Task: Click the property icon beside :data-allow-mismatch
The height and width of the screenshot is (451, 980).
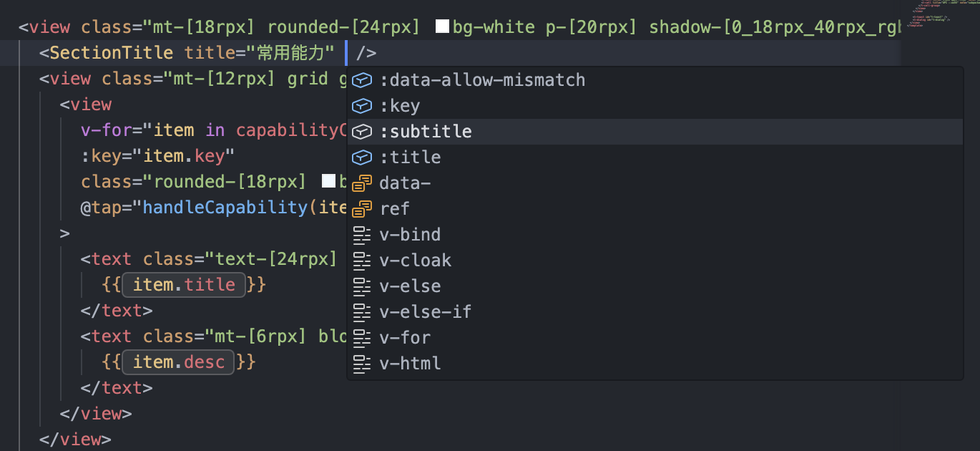Action: (363, 80)
